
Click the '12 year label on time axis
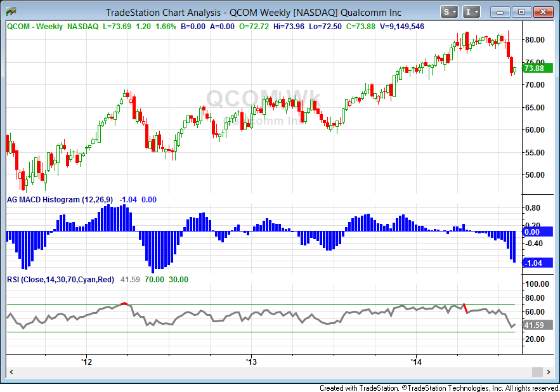(86, 362)
